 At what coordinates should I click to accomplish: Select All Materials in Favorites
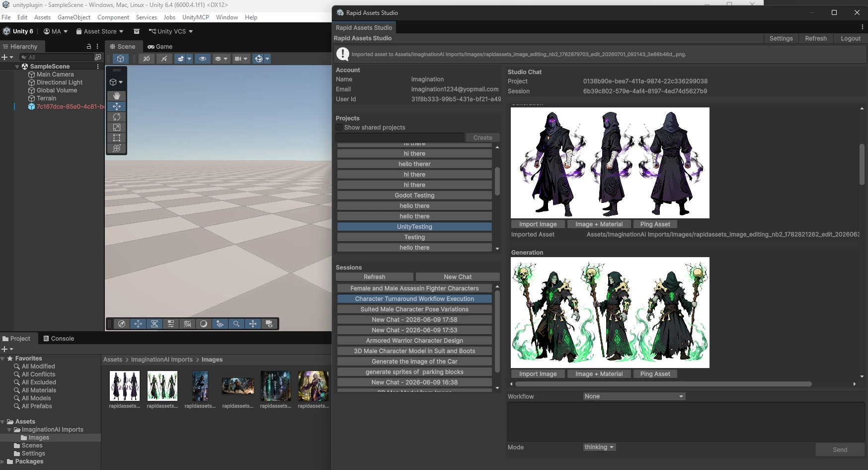(39, 390)
